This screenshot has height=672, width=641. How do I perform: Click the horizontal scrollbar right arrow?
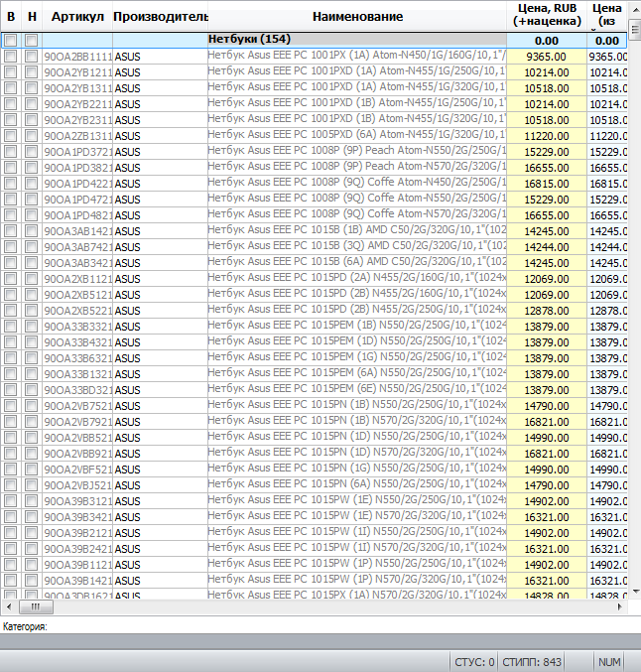click(x=619, y=606)
